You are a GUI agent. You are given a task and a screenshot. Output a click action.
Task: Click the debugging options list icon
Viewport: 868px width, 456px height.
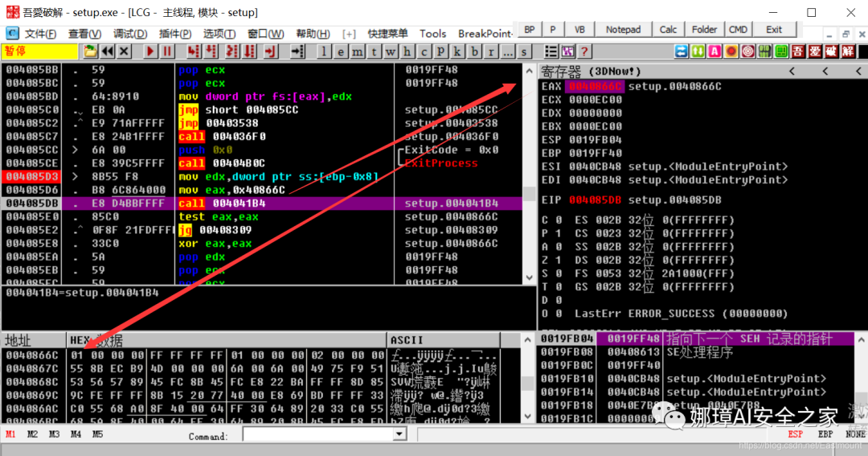pos(551,51)
